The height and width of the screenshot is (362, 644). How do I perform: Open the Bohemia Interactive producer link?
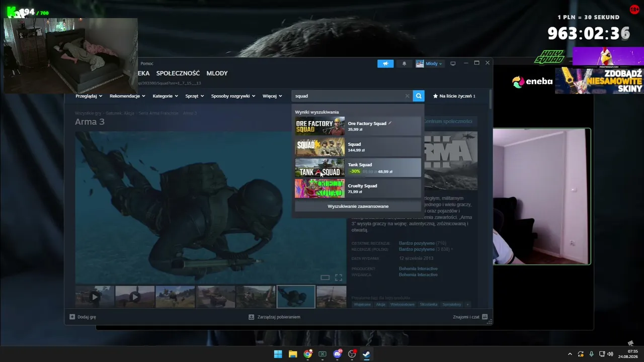[418, 269]
